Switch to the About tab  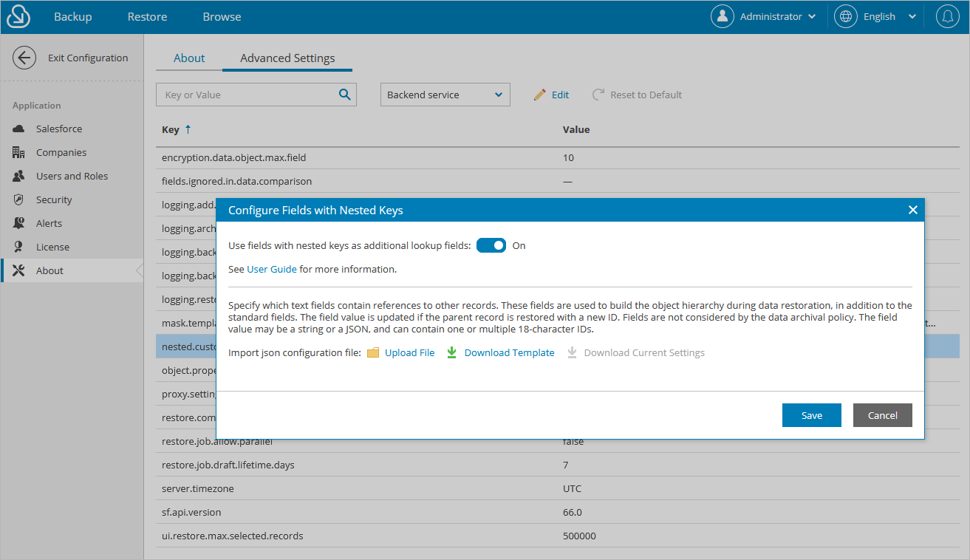(x=189, y=58)
